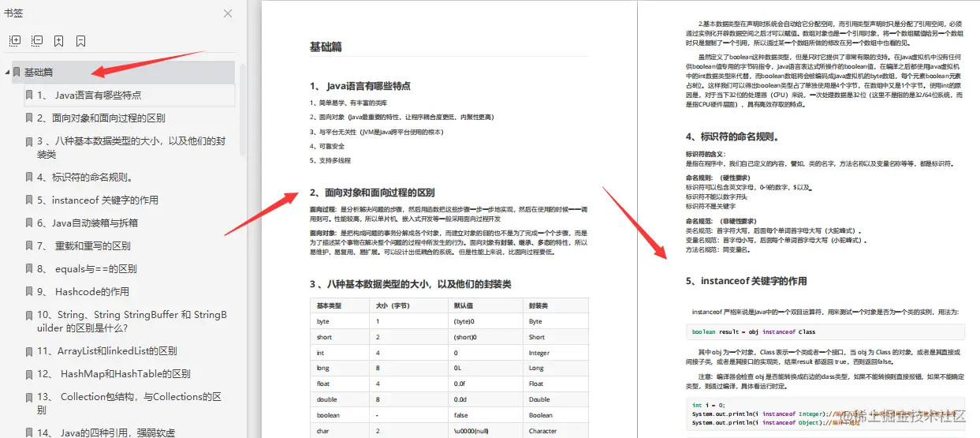Open bookmark 6、Java自动装箱与拆箱

coord(88,223)
